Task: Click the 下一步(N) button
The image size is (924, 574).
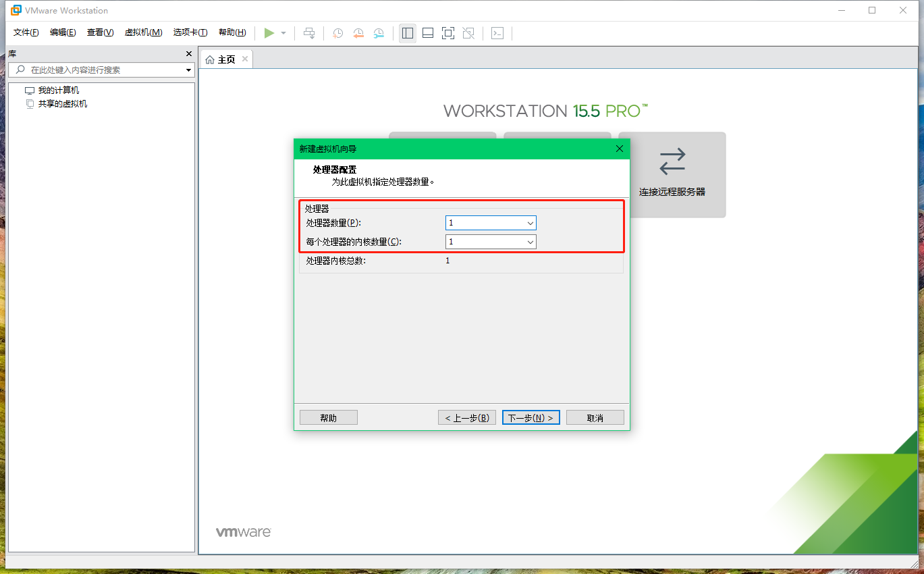Action: click(531, 418)
